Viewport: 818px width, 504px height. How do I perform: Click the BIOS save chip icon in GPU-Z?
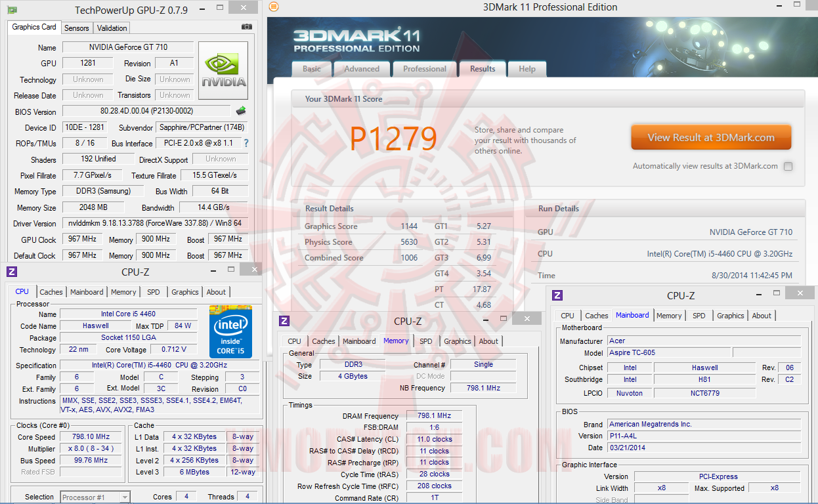coord(241,111)
